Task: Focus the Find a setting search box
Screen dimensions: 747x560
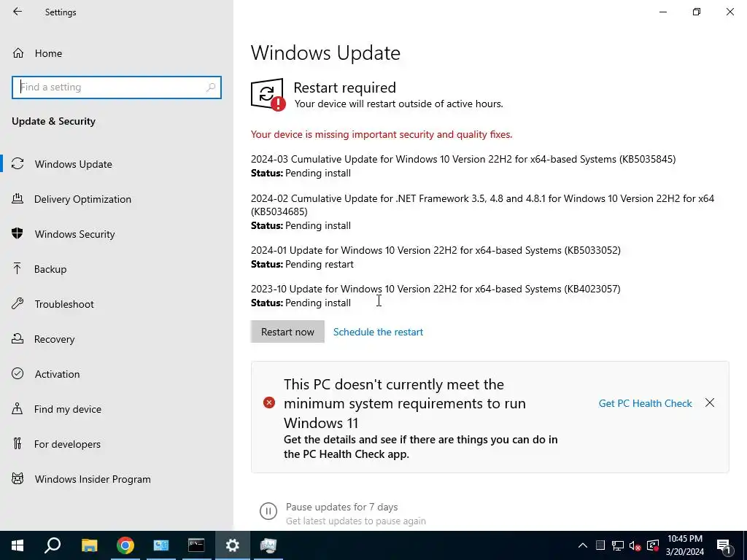Action: 117,87
